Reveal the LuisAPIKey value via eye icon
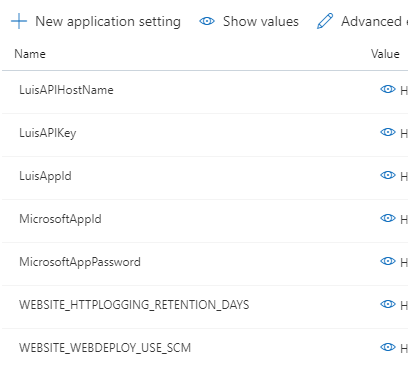408x369 pixels. [x=388, y=132]
